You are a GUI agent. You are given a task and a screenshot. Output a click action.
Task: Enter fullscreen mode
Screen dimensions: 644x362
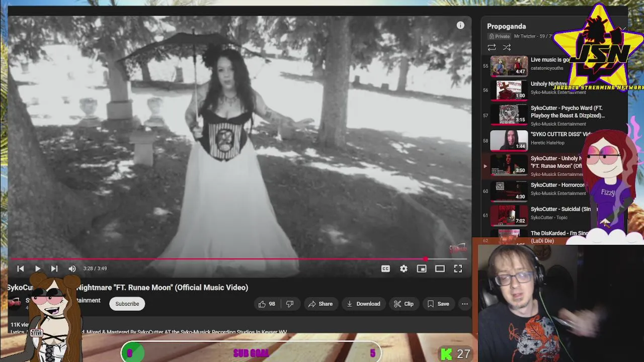458,268
